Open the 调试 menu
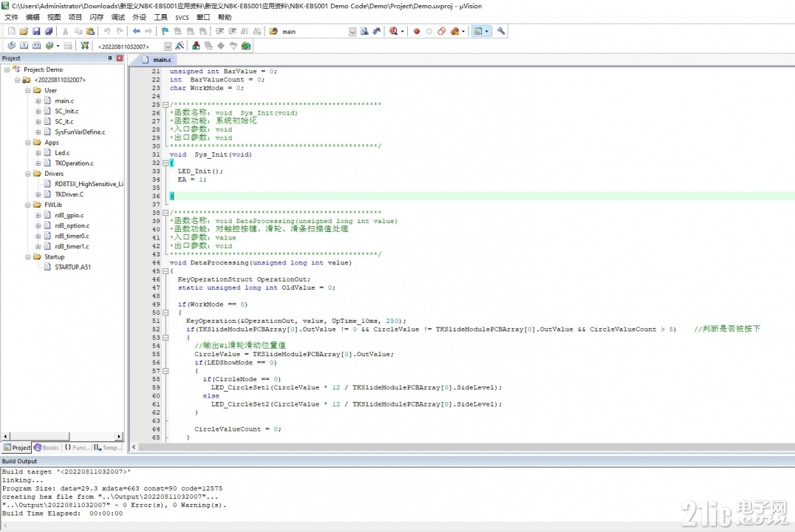 coord(117,17)
